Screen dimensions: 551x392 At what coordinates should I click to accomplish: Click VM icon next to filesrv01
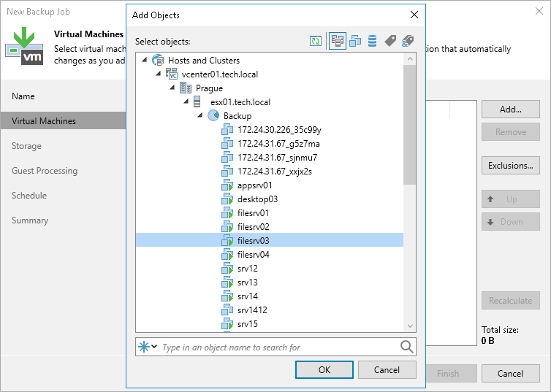pos(227,212)
